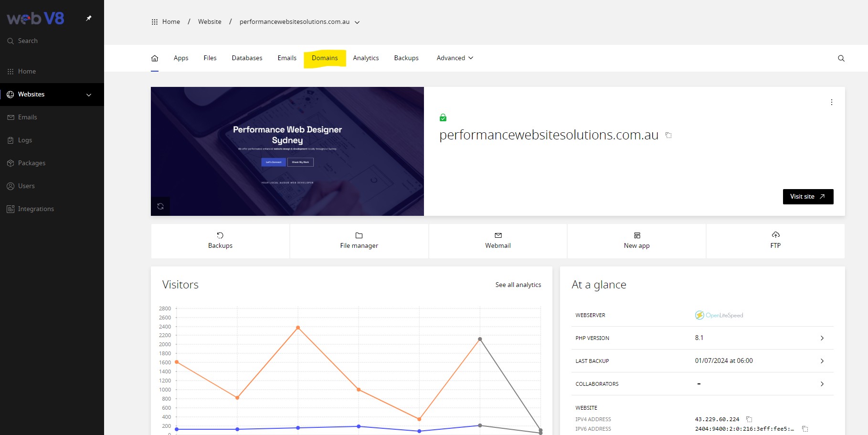868x435 pixels.
Task: Click the Visit site button
Action: (x=807, y=197)
